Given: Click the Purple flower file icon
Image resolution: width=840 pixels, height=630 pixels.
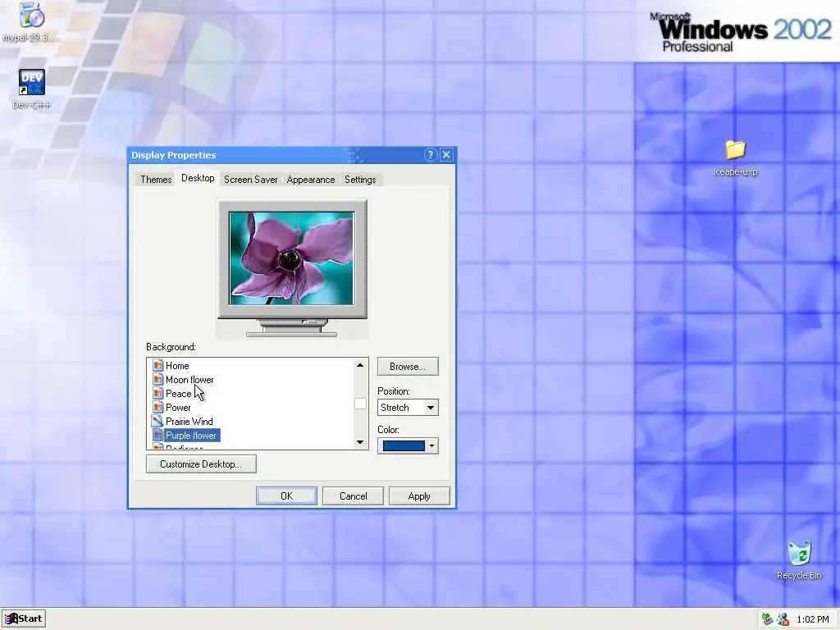Looking at the screenshot, I should pos(157,435).
